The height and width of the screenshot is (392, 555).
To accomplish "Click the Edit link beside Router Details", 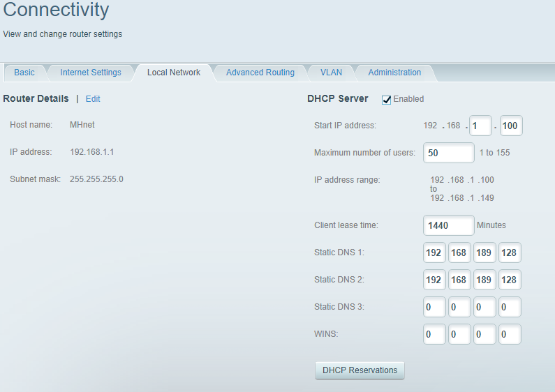I will point(93,99).
